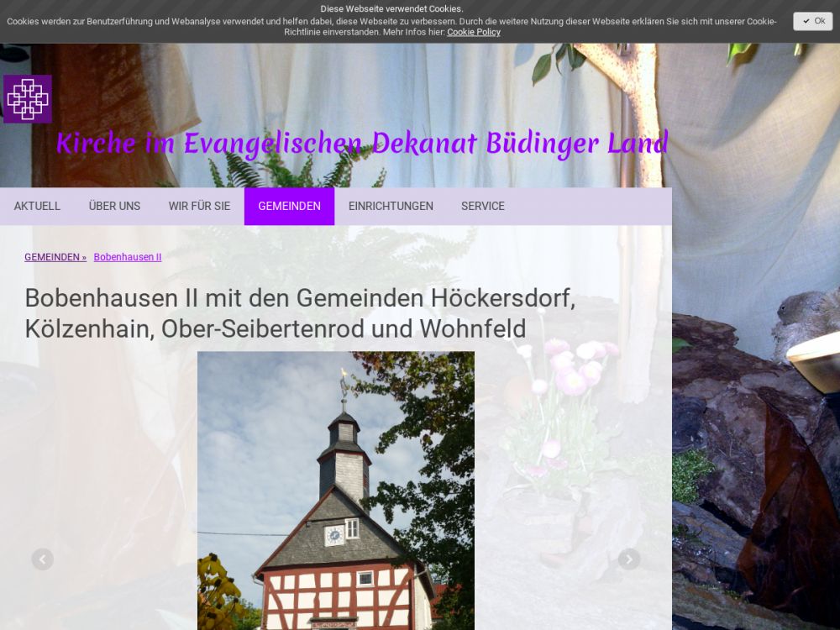Show the previous slideshow image
840x630 pixels.
click(43, 559)
